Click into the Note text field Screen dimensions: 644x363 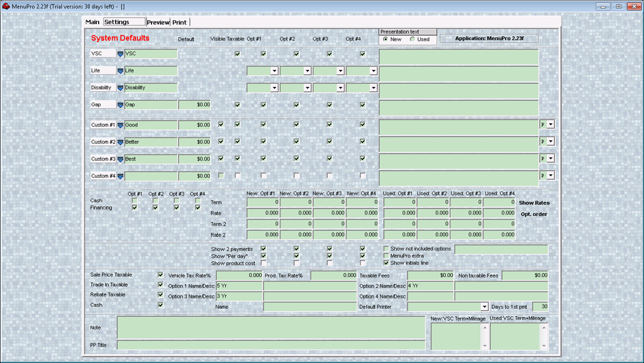pyautogui.click(x=270, y=327)
